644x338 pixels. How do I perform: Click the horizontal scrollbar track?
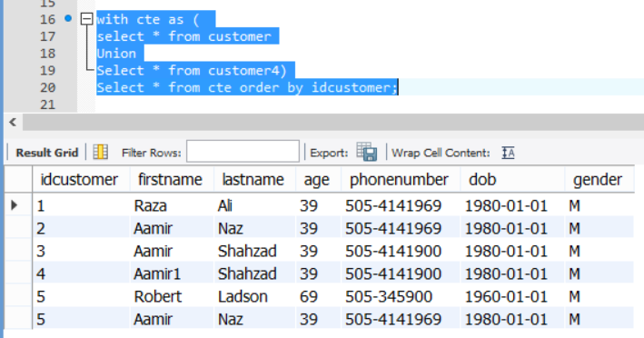[333, 122]
